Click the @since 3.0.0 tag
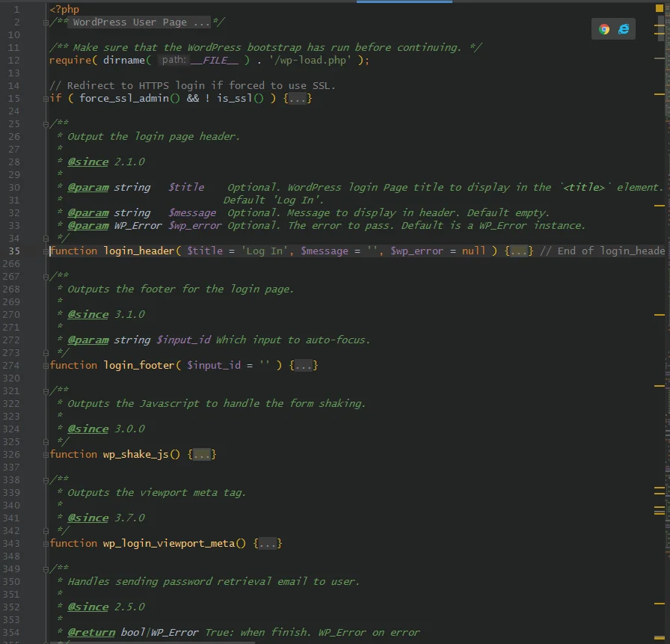The image size is (670, 644). (88, 429)
